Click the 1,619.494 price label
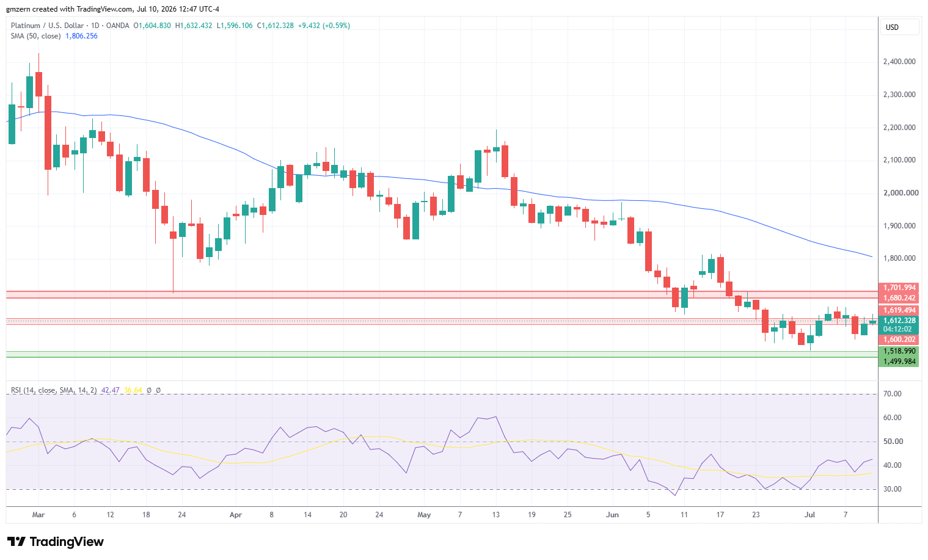This screenshot has width=928, height=560. [x=899, y=310]
